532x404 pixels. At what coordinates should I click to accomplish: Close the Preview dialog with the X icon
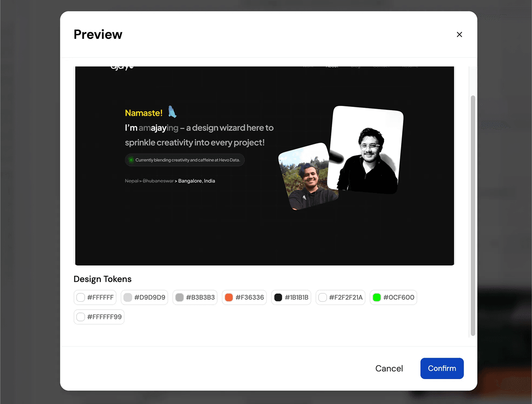pyautogui.click(x=459, y=35)
